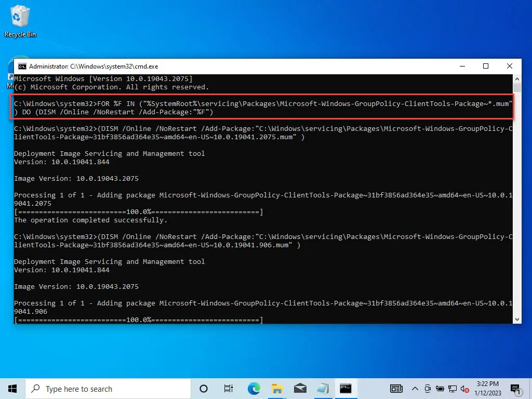This screenshot has height=399, width=532.
Task: Click '(c) Microsoft Corporation. All rights reserved.' line
Action: (x=112, y=87)
